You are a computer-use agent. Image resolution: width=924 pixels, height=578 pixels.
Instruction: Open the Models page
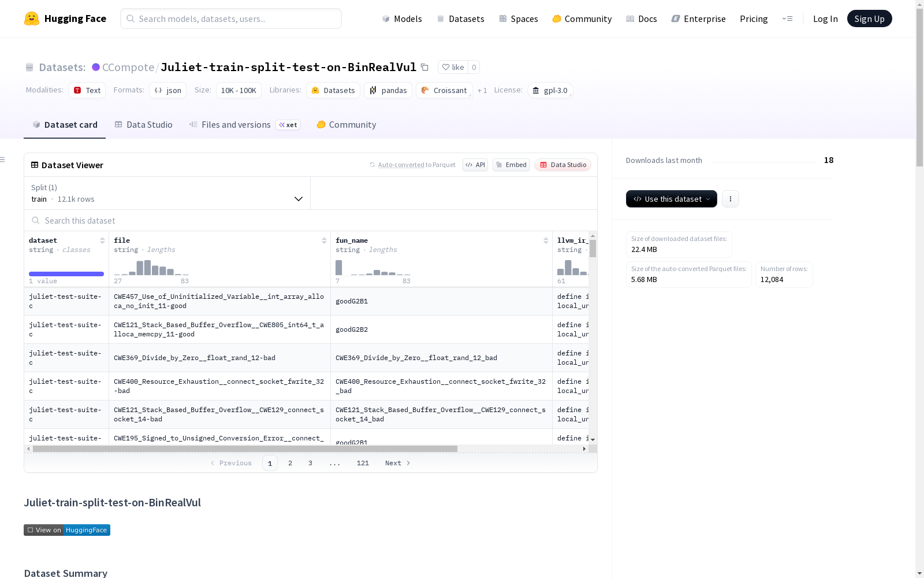click(x=402, y=18)
